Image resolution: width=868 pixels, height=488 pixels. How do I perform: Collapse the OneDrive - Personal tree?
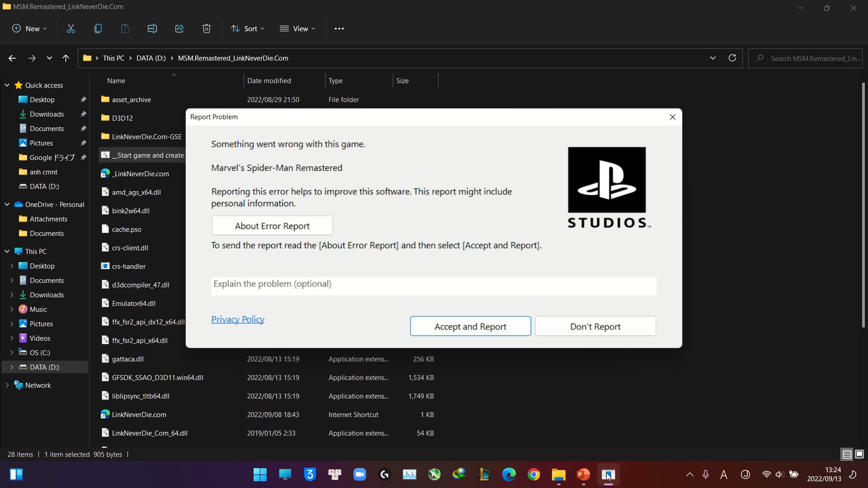coord(7,204)
